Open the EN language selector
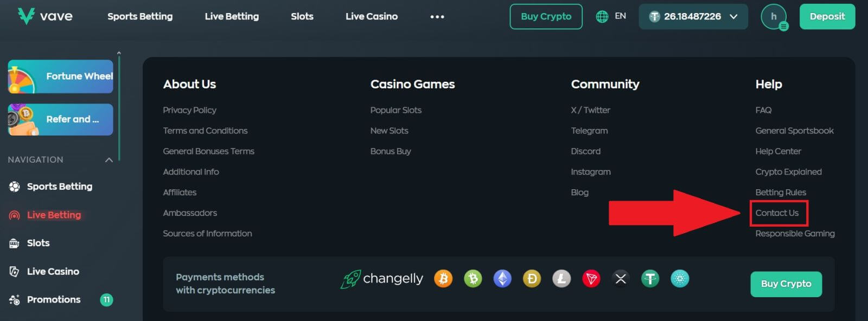Image resolution: width=868 pixels, height=321 pixels. (611, 17)
